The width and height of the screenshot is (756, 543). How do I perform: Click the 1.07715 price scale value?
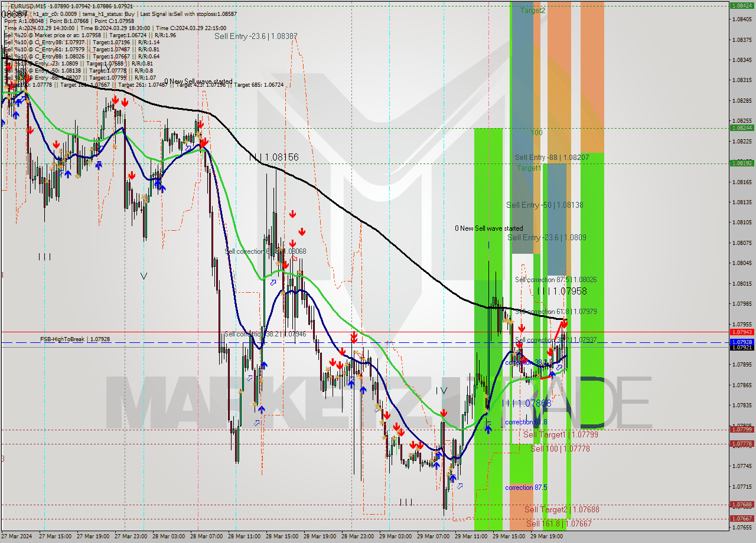point(742,487)
